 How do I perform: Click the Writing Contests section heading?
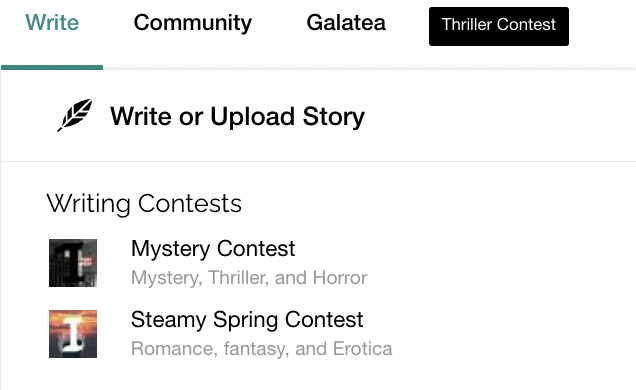pyautogui.click(x=144, y=204)
